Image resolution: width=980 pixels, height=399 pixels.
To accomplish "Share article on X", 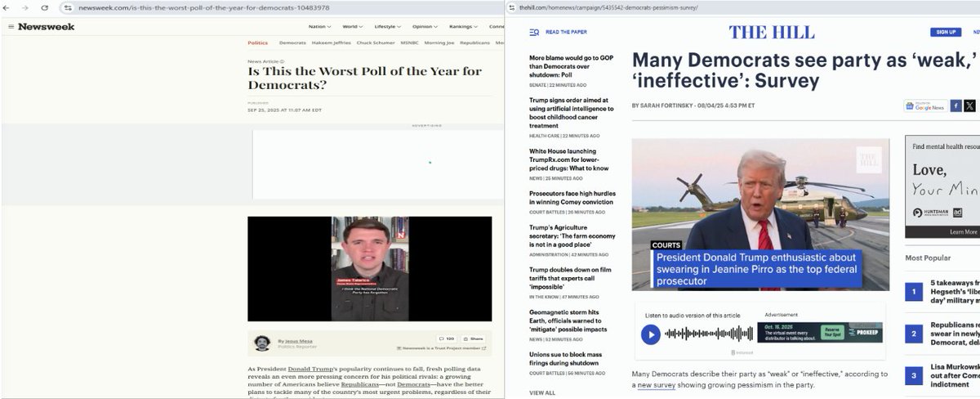I will tap(969, 105).
